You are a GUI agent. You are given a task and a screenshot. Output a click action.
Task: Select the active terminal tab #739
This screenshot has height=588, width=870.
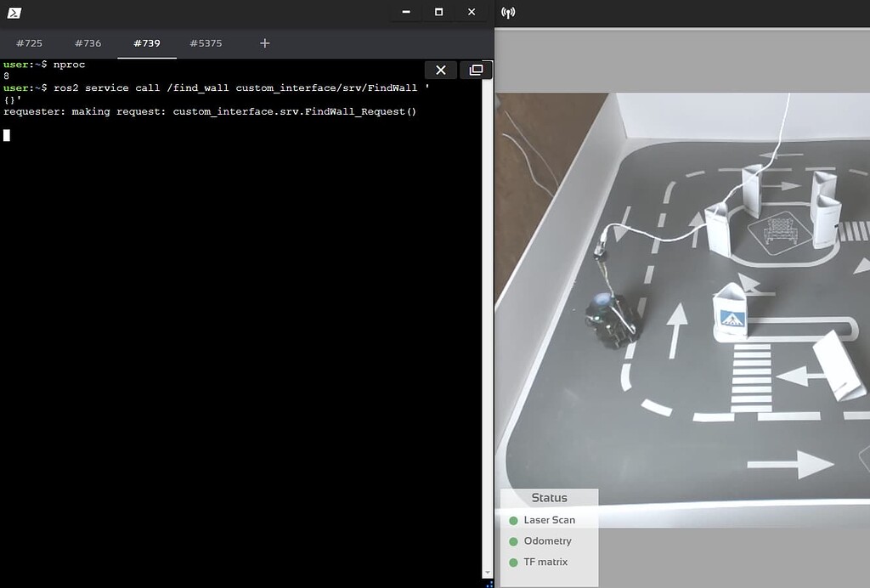tap(146, 43)
